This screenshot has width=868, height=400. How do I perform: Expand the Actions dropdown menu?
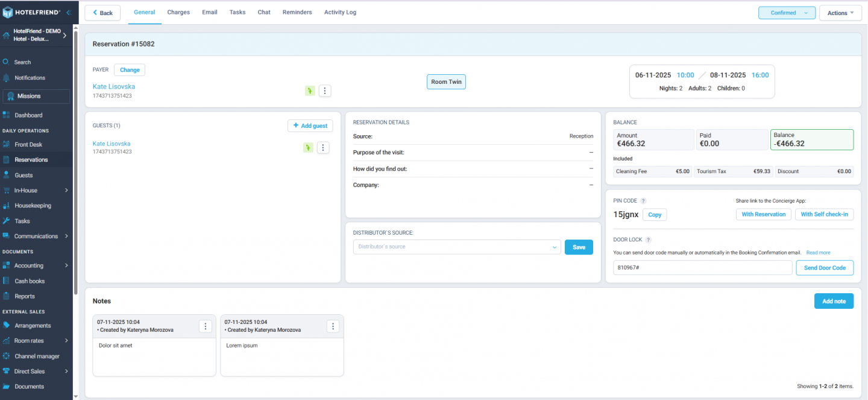(840, 13)
